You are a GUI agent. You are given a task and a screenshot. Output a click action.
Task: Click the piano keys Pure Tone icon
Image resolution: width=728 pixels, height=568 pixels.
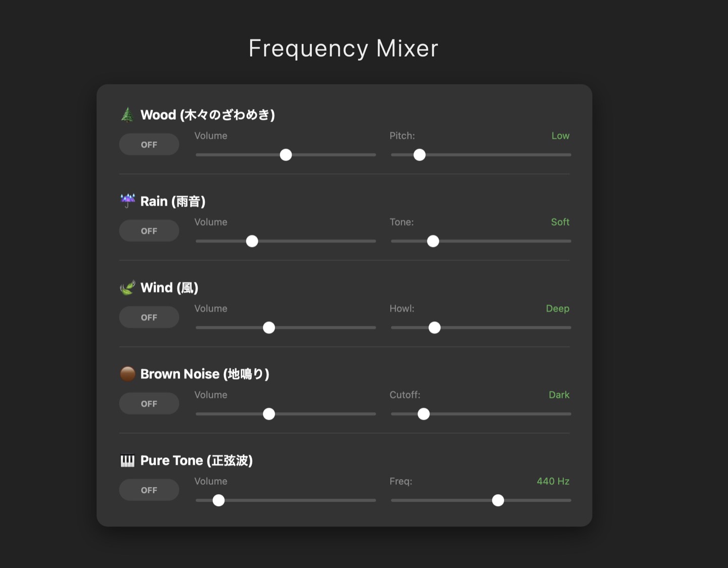pyautogui.click(x=127, y=460)
